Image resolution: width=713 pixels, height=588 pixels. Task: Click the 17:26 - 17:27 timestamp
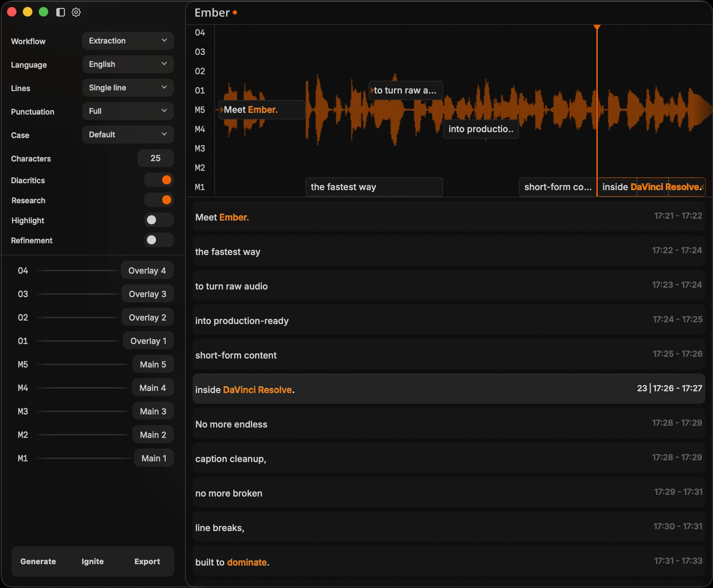[x=677, y=388]
